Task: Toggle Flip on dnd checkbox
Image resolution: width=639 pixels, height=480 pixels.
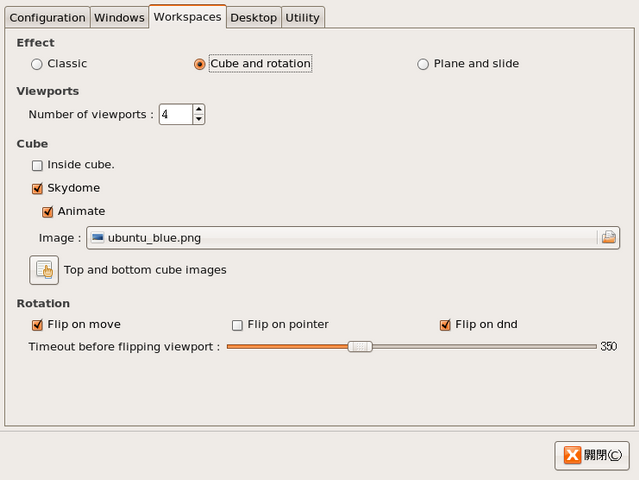Action: [x=445, y=325]
